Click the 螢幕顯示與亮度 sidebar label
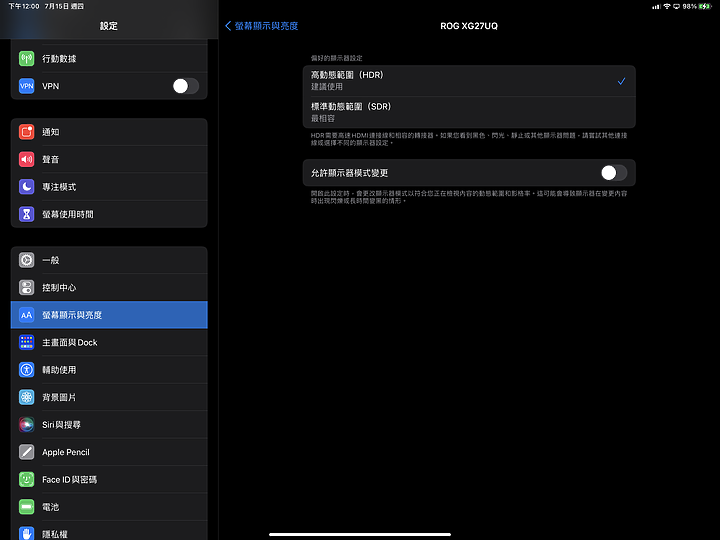 point(72,315)
